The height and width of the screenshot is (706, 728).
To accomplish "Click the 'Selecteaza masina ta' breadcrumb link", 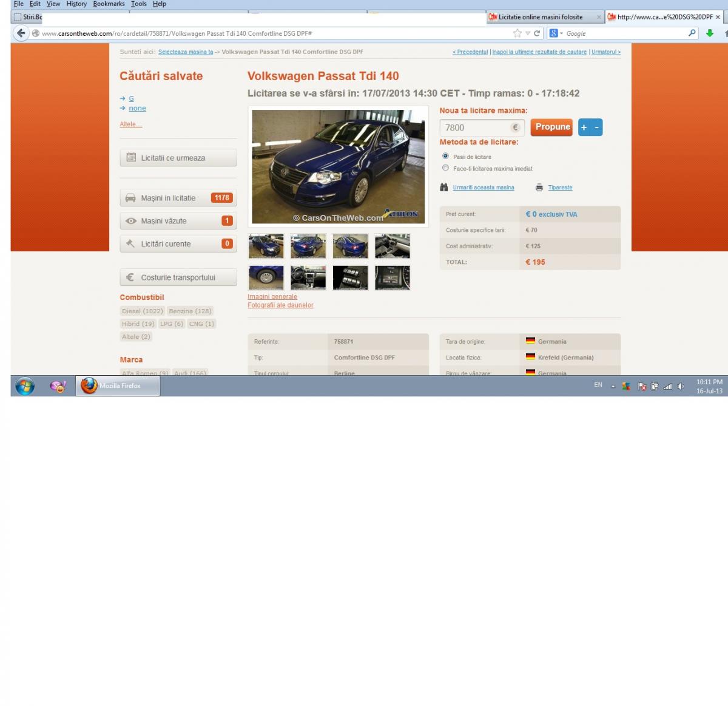I will click(186, 52).
